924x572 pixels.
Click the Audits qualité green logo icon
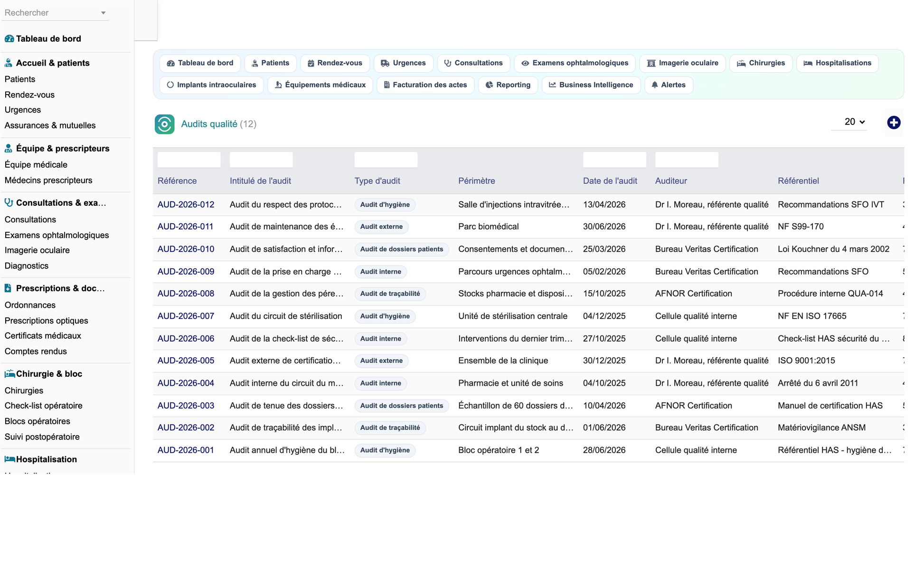point(164,124)
